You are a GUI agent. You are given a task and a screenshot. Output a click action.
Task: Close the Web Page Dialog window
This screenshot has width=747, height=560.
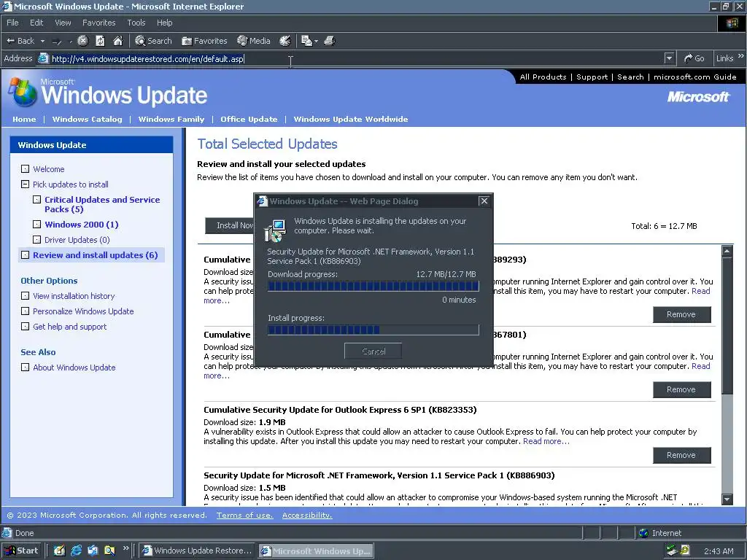coord(484,201)
